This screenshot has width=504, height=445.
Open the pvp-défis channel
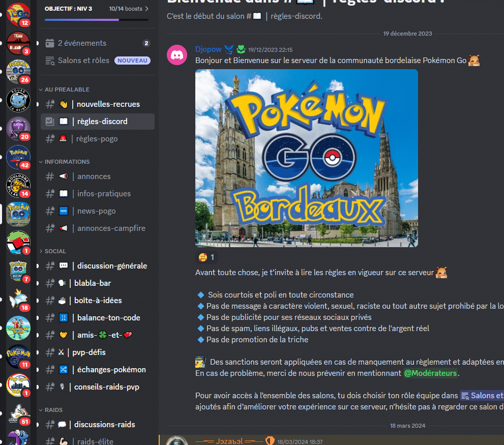98,352
